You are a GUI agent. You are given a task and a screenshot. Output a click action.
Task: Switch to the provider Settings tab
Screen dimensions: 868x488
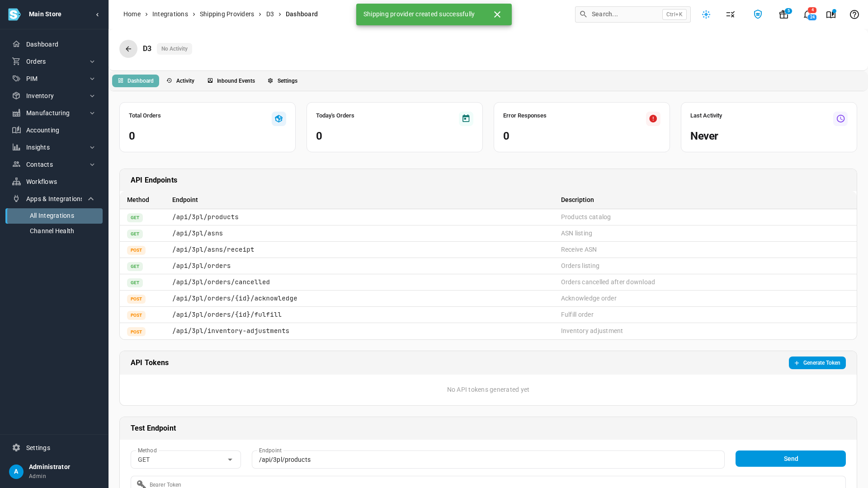283,81
